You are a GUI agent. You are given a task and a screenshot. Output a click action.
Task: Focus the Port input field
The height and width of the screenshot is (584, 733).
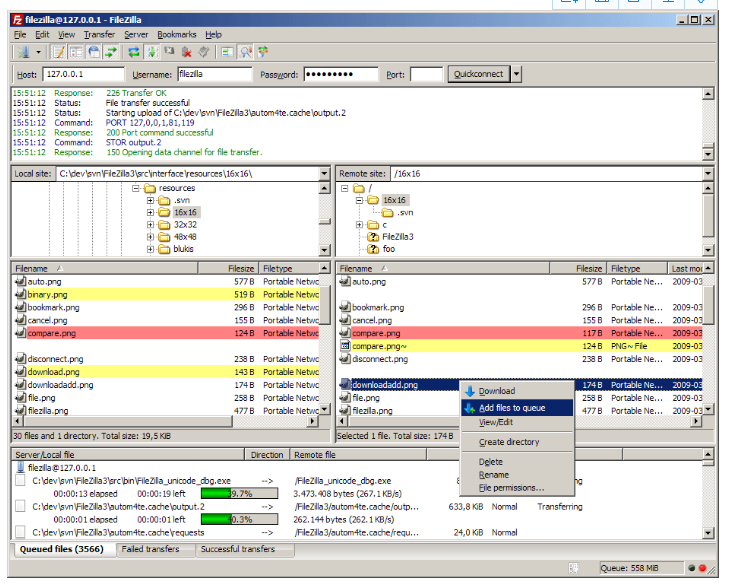[x=426, y=74]
